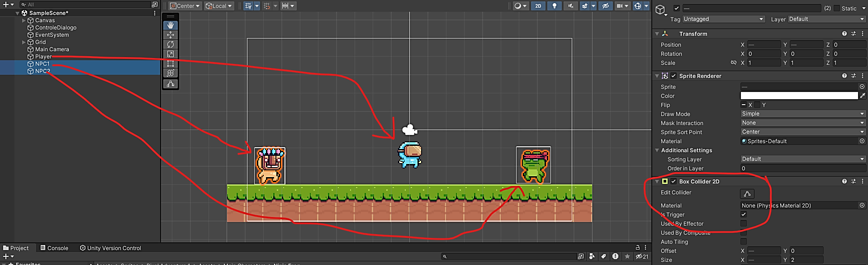
Task: Open the Draw Mode dropdown
Action: [802, 114]
